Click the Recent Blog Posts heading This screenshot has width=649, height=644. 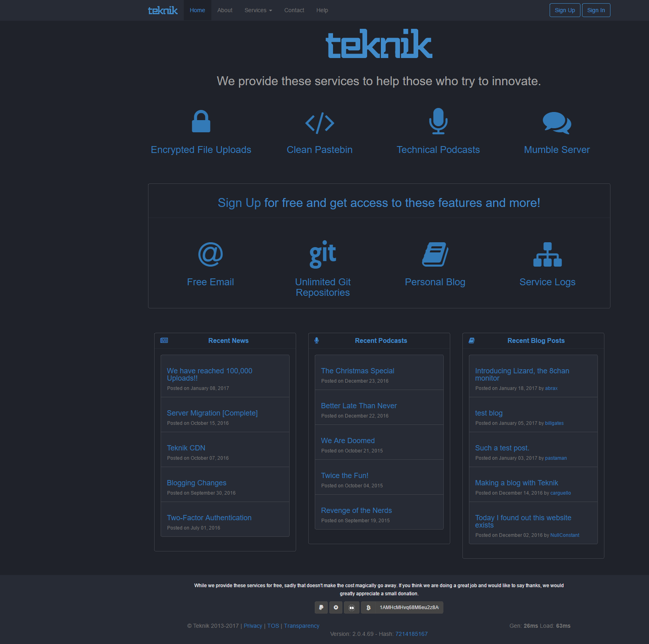click(x=536, y=341)
